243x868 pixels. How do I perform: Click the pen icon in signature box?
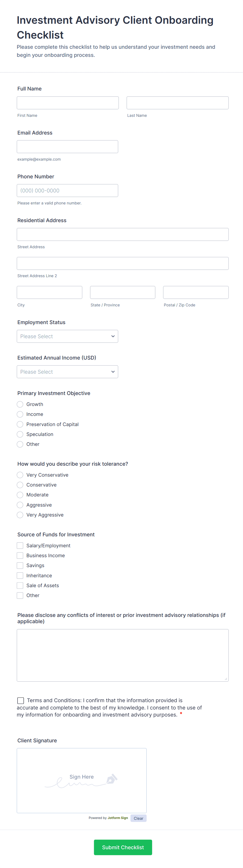112,779
